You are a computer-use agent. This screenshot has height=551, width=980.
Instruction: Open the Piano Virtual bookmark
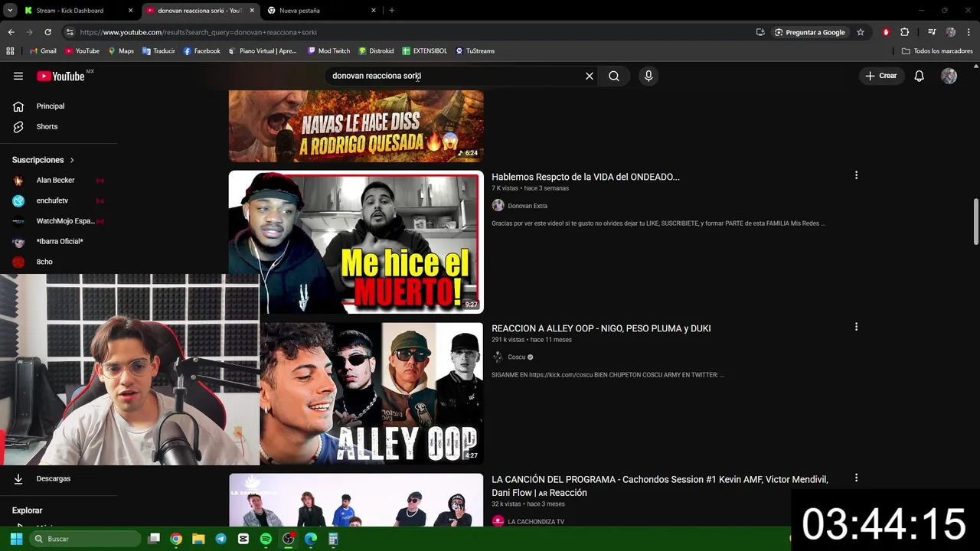(x=263, y=51)
